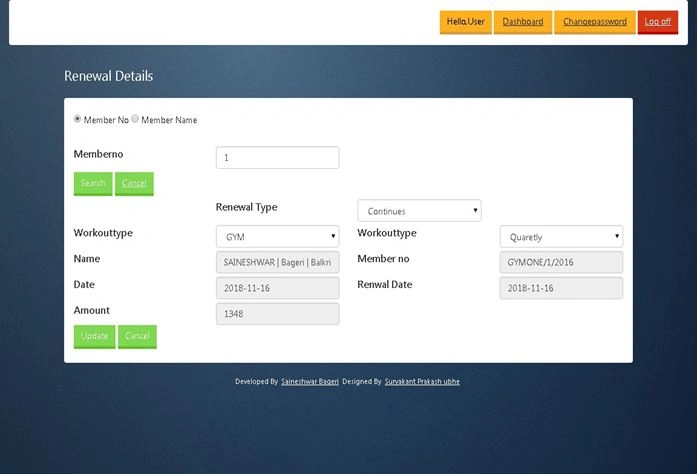This screenshot has width=697, height=474.
Task: Click the Name field with SAINESHWAR
Action: 277,262
